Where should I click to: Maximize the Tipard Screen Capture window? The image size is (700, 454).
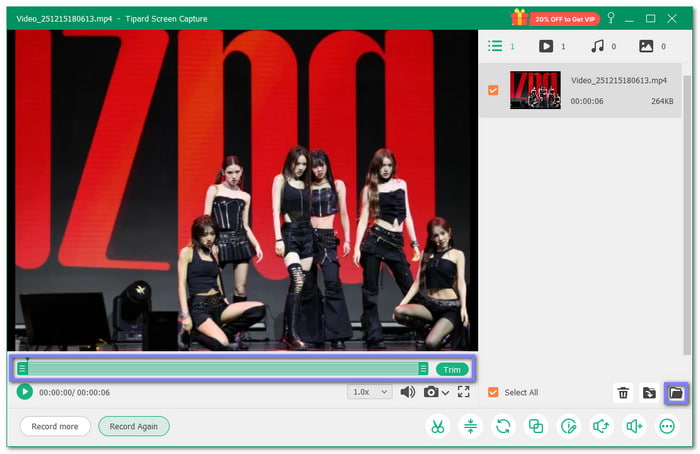[x=650, y=18]
